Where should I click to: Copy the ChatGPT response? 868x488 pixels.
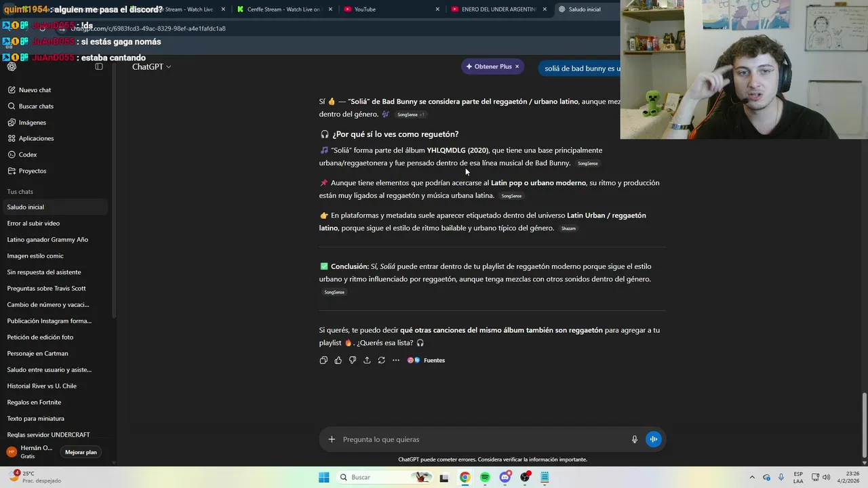click(323, 360)
